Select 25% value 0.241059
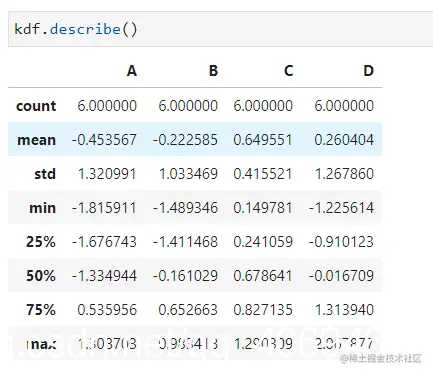Viewport: 433px width, 375px height. coord(263,242)
